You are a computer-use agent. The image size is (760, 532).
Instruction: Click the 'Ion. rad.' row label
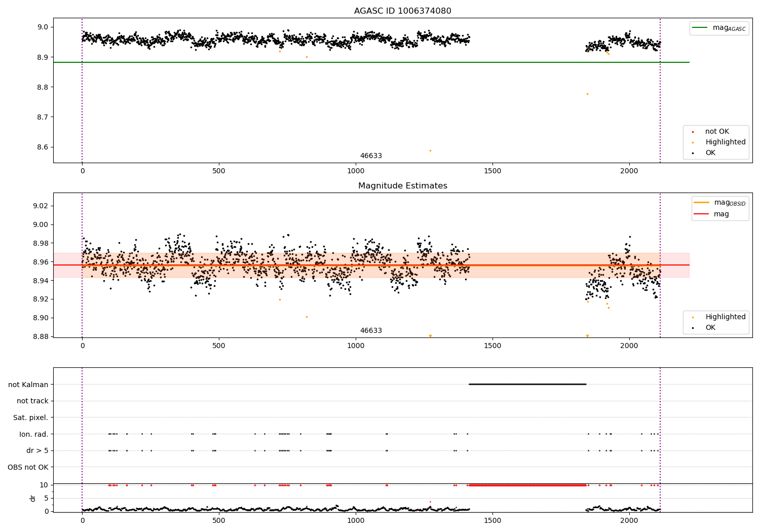pos(34,434)
